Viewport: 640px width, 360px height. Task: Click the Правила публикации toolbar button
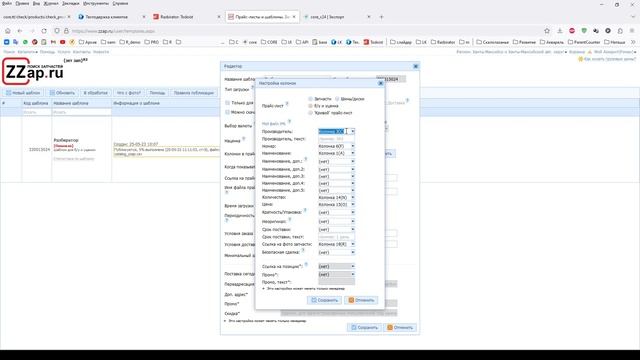[193, 93]
